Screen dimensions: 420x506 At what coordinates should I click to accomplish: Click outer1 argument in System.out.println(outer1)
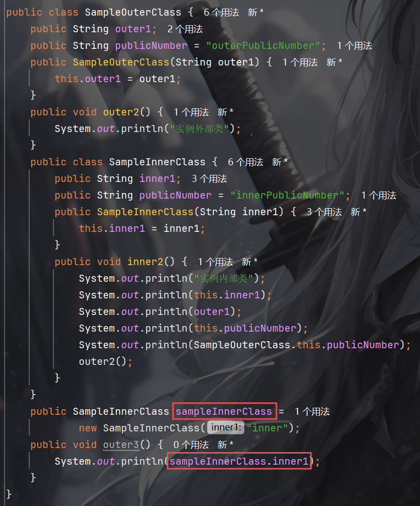212,312
